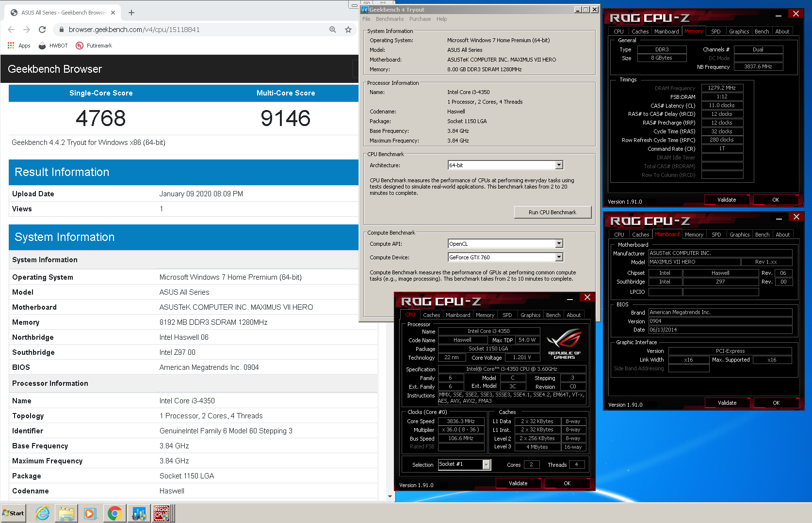Open the Windows Start menu
Viewport: 812px width, 523px height.
[13, 513]
